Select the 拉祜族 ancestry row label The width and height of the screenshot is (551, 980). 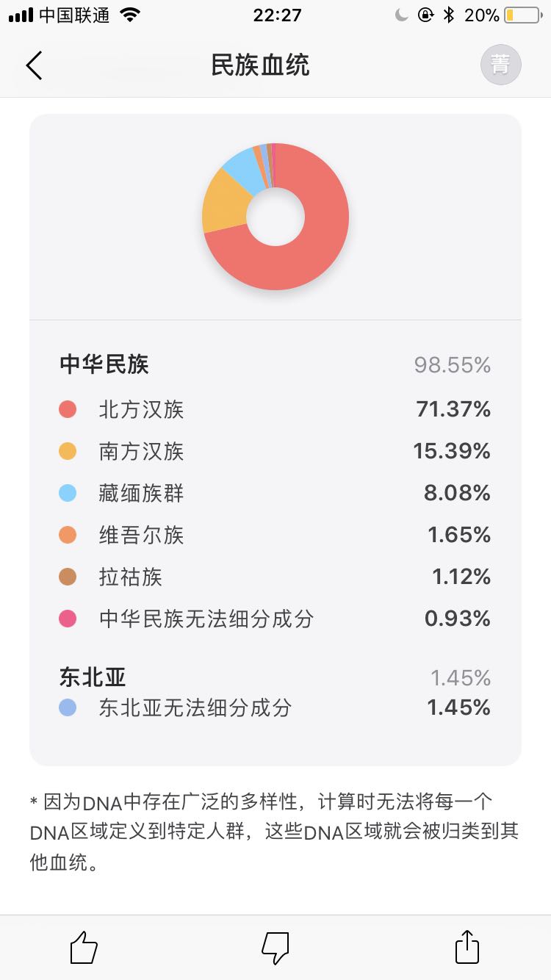click(130, 577)
